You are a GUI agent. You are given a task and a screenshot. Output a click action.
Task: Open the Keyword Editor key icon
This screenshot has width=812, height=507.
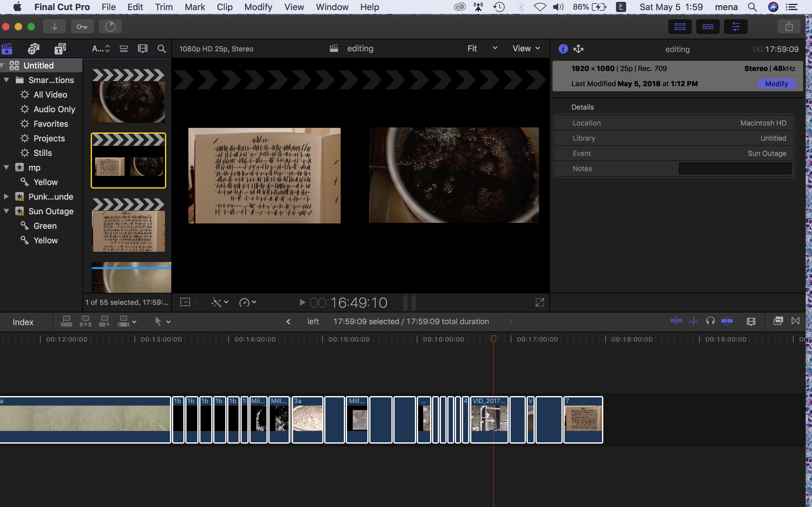point(82,27)
